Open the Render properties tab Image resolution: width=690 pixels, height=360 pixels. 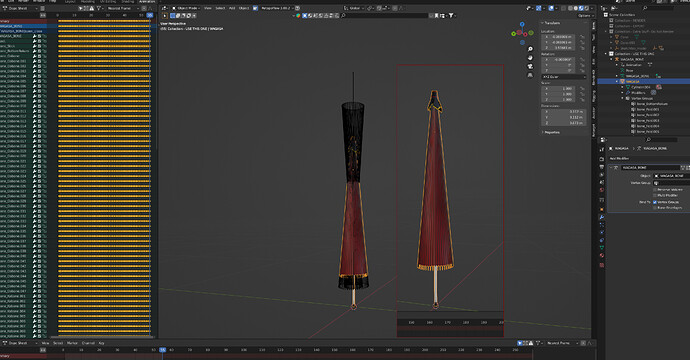coord(602,159)
